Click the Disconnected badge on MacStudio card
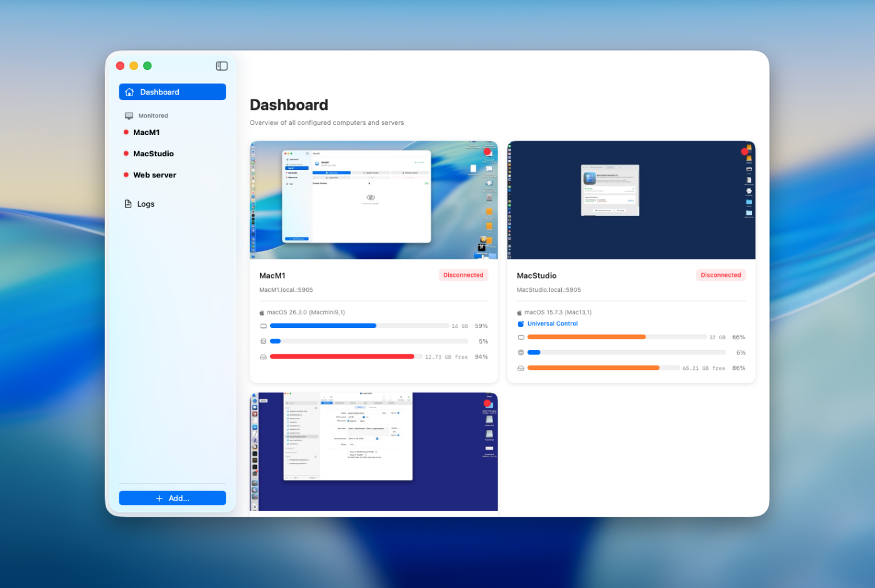This screenshot has width=875, height=588. [721, 275]
